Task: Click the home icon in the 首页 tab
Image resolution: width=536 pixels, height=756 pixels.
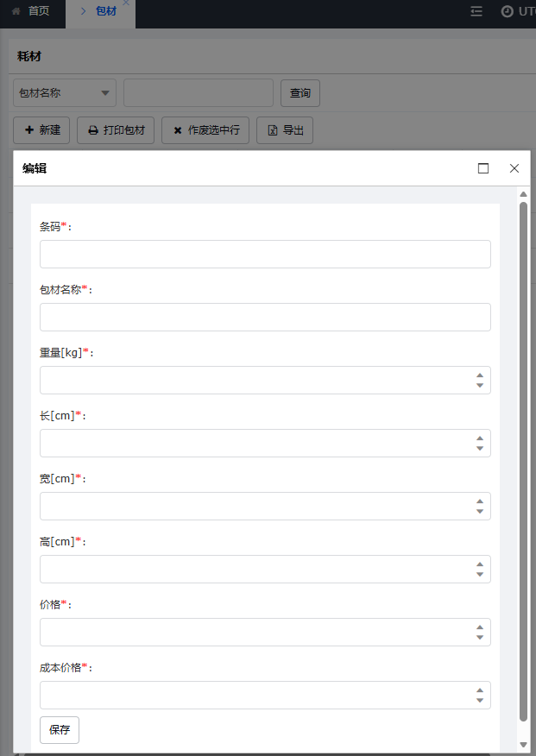Action: (16, 11)
